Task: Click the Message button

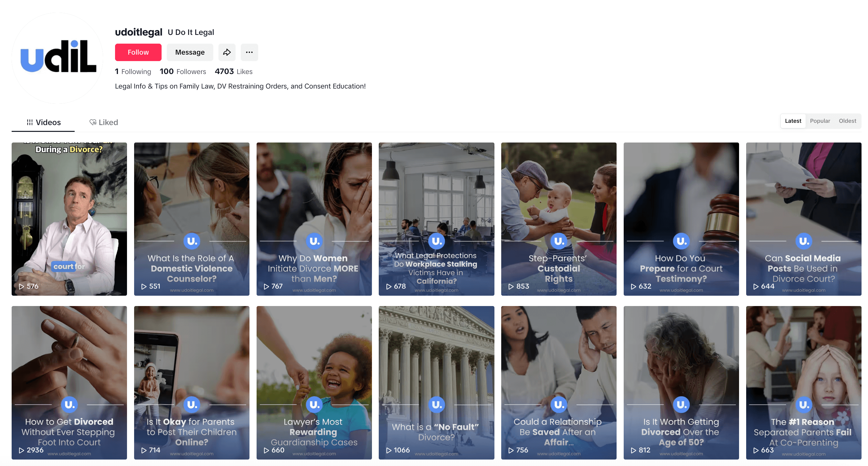Action: click(x=190, y=52)
